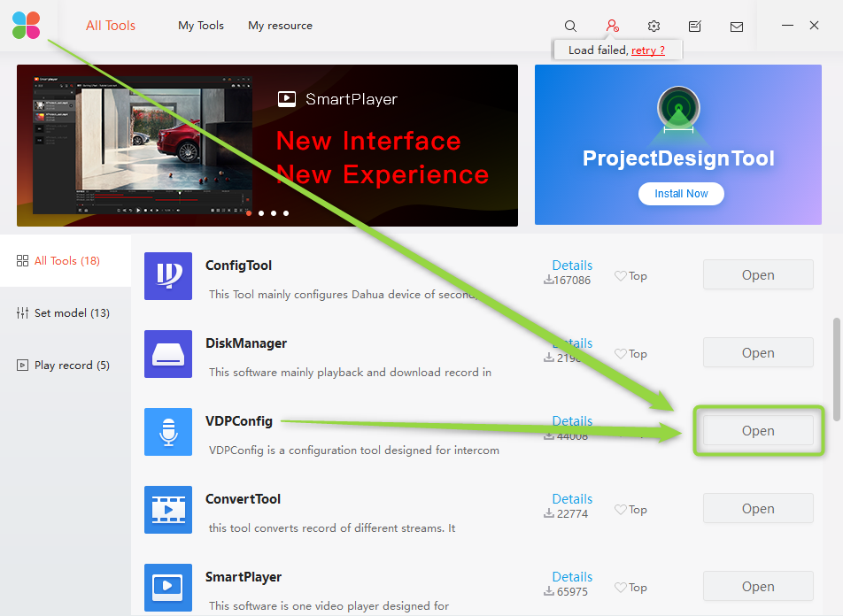Click the user account icon
This screenshot has height=616, width=843.
coord(613,26)
